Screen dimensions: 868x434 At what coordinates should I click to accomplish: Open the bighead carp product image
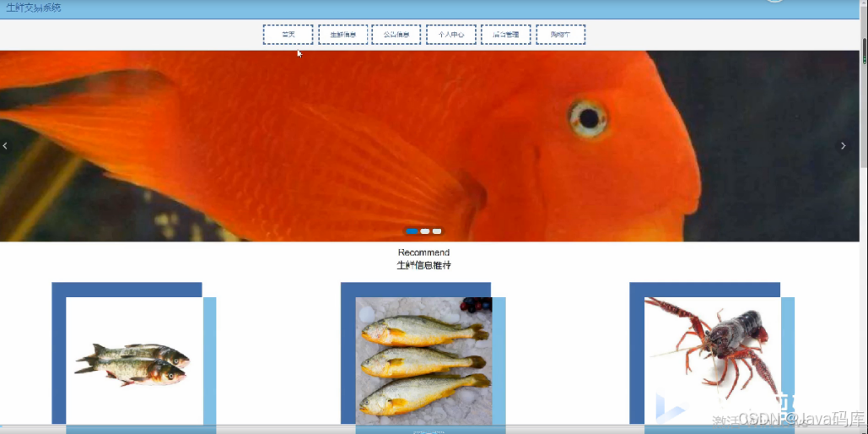coord(134,361)
